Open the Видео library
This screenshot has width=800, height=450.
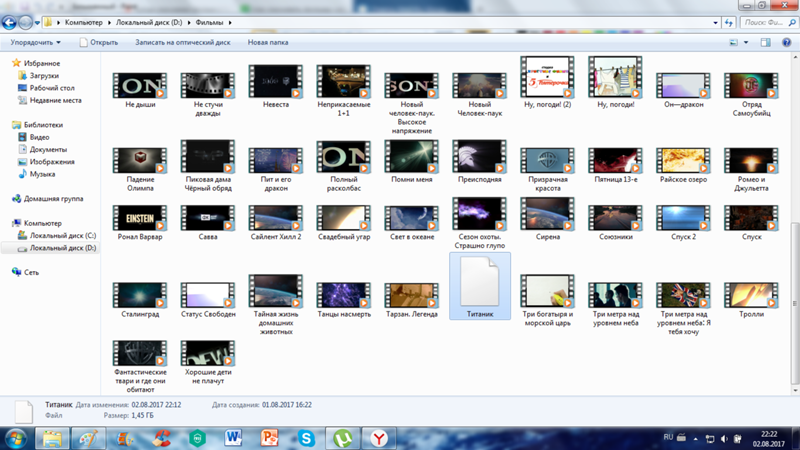[39, 137]
